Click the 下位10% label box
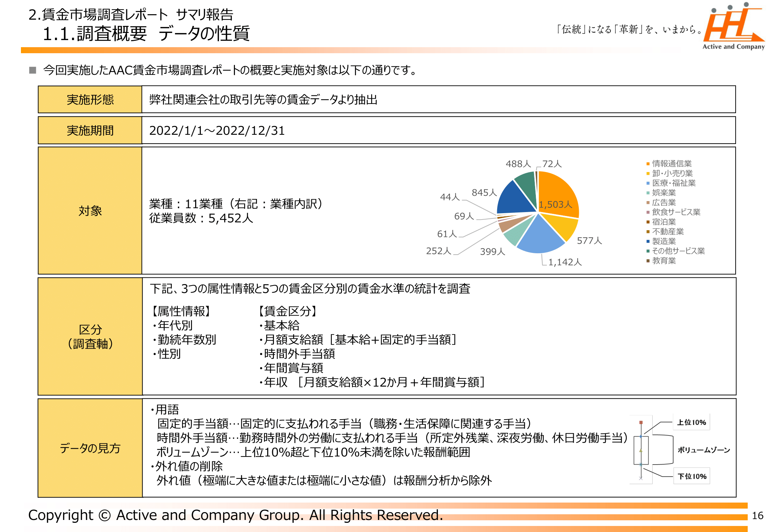Image resolution: width=769 pixels, height=532 pixels. click(x=692, y=476)
